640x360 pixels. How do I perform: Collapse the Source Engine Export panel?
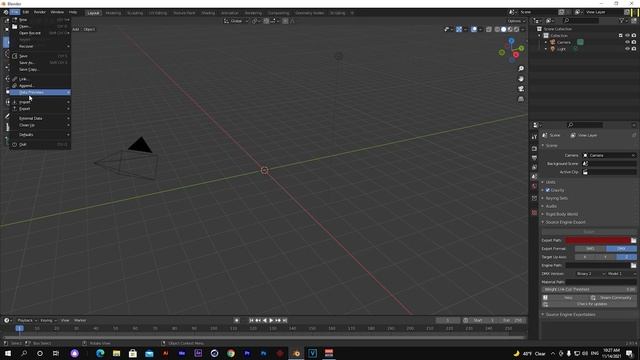pos(565,222)
